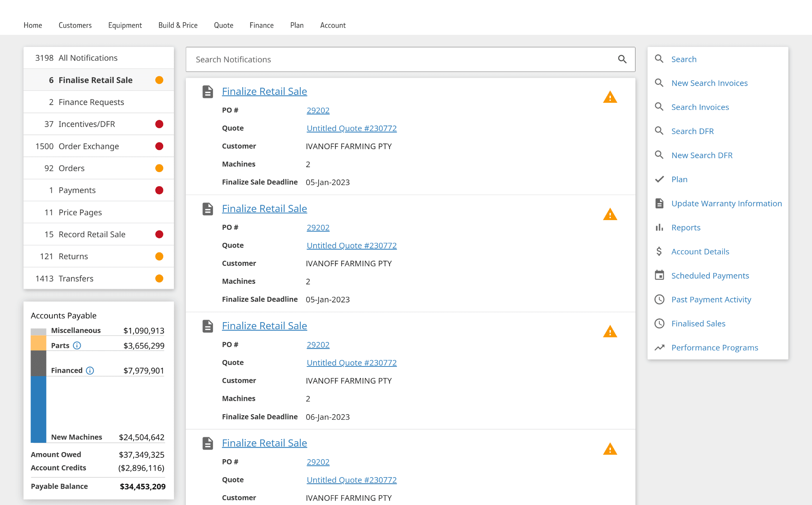Select the Incentives/DFR notification category

click(86, 124)
